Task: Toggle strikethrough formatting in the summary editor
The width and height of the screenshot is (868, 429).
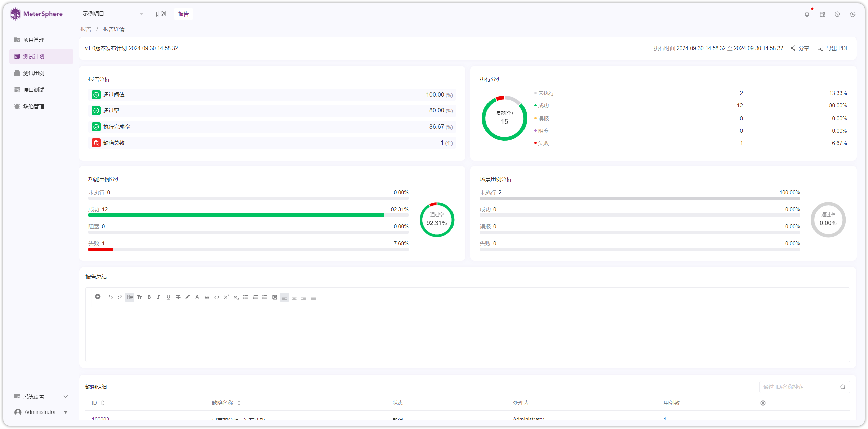Action: click(178, 297)
